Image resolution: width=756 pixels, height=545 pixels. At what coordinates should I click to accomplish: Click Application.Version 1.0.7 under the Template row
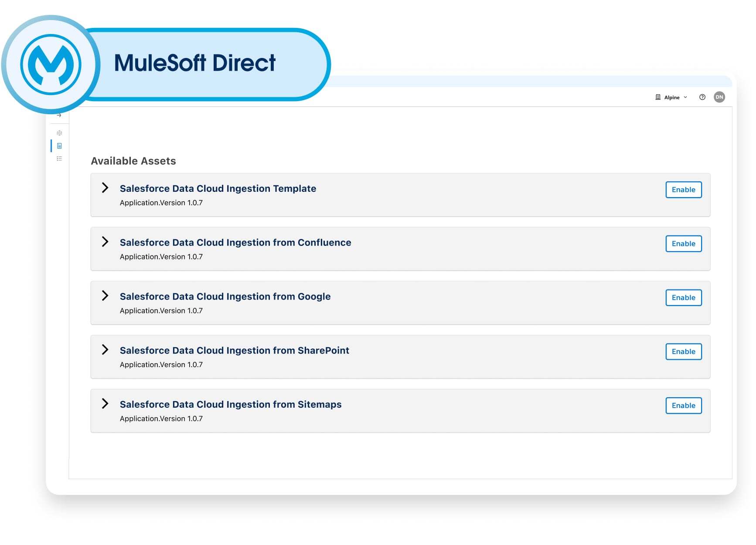(x=161, y=203)
